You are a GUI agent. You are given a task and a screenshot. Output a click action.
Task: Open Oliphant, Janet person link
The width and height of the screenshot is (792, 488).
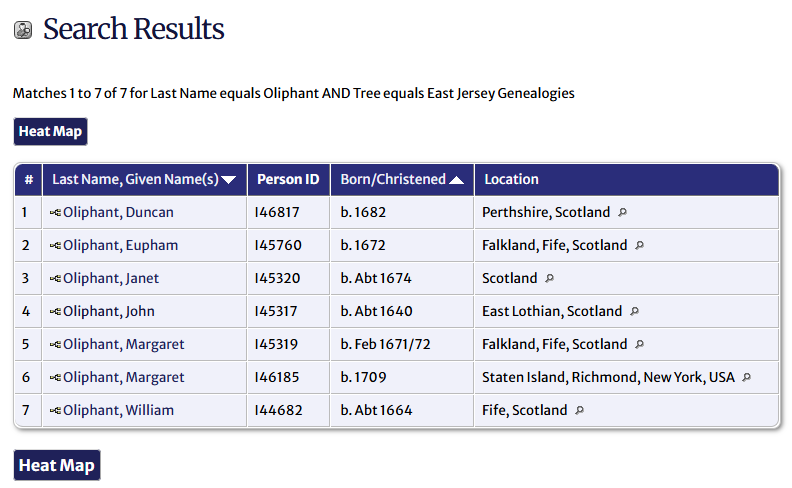(111, 279)
